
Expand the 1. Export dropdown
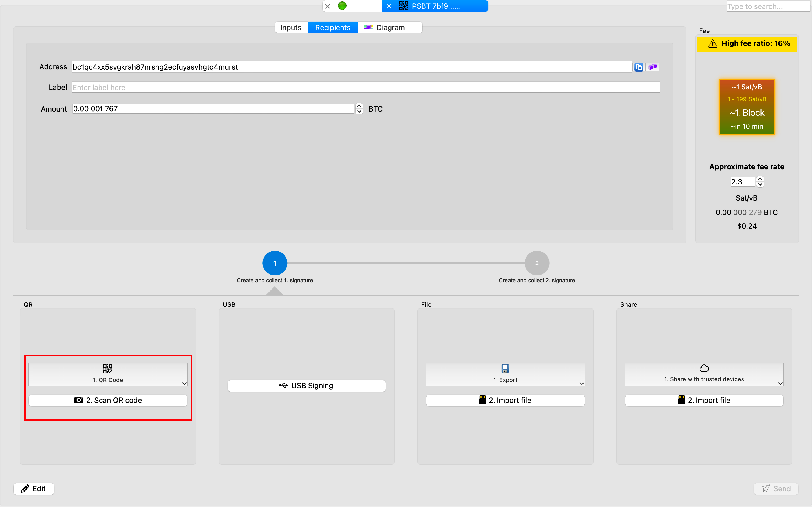pyautogui.click(x=581, y=383)
